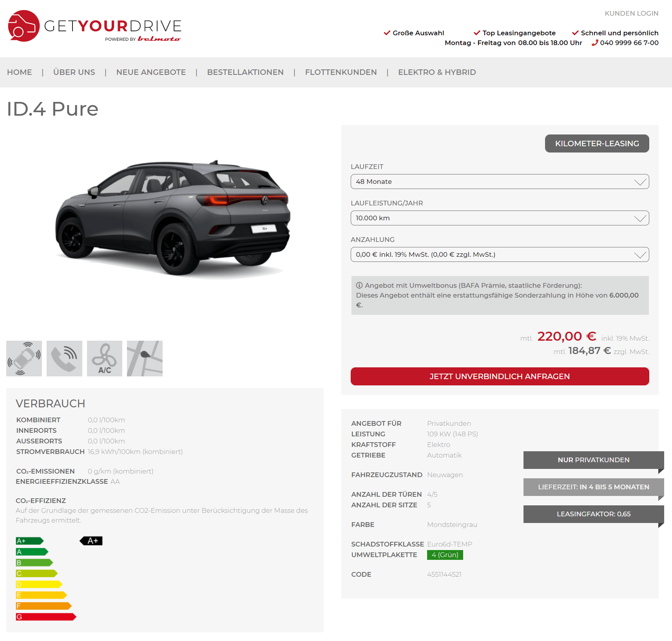The width and height of the screenshot is (672, 641).
Task: Open BESTELLAKTIONEN in navigation
Action: (245, 72)
